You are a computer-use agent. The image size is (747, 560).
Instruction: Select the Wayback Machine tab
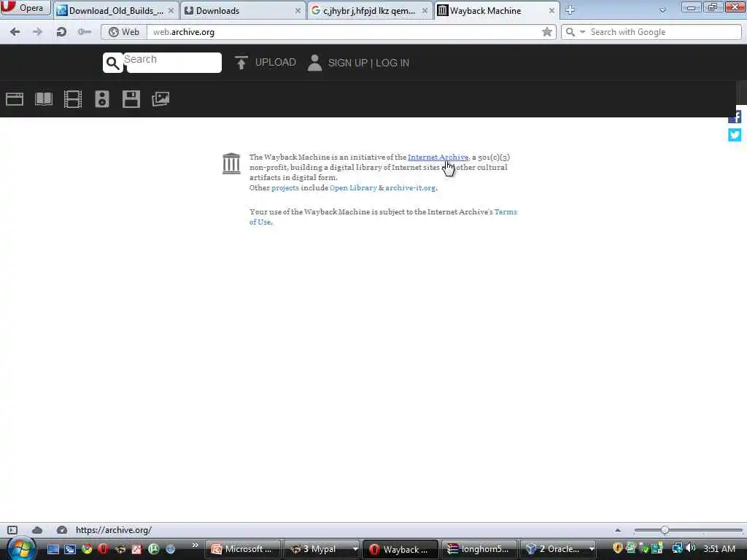coord(496,10)
